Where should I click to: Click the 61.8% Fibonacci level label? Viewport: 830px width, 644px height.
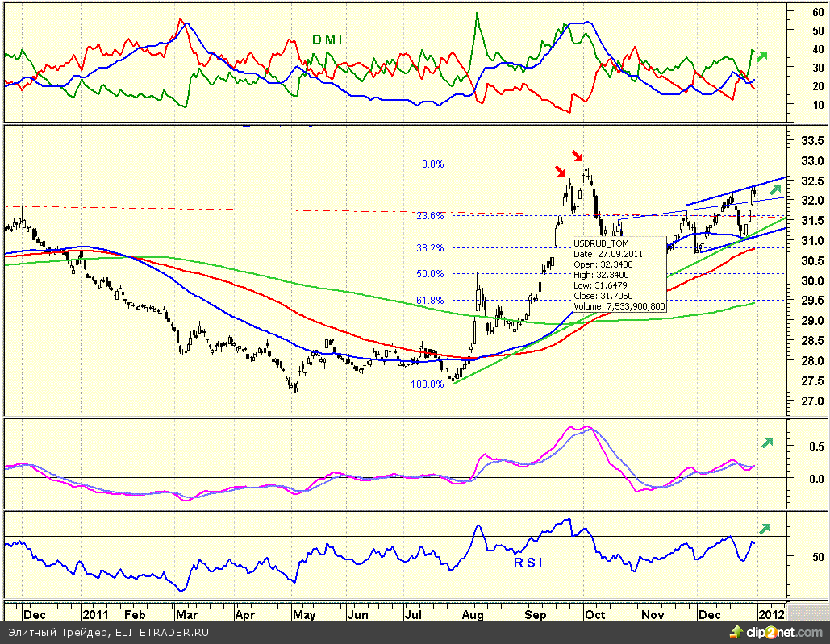pos(432,301)
